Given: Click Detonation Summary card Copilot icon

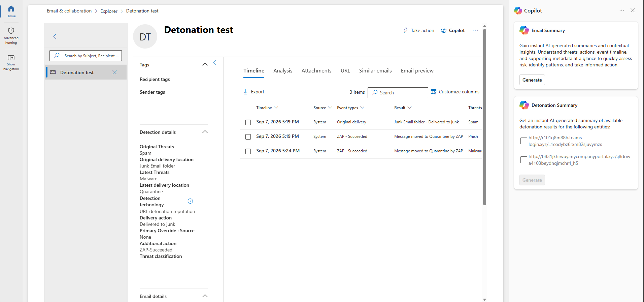Looking at the screenshot, I should point(524,105).
